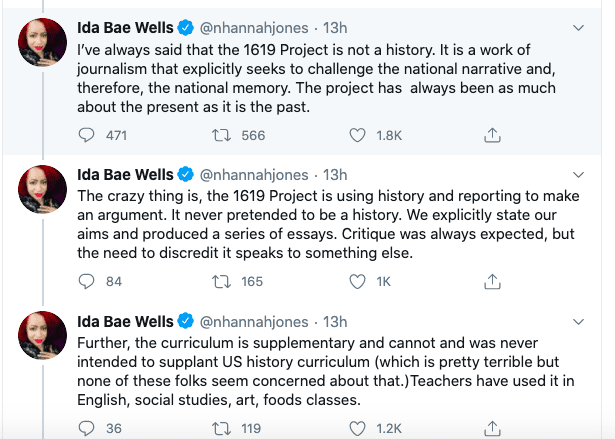Image resolution: width=615 pixels, height=439 pixels.
Task: Reply to the tweet with 84 comments
Action: [86, 281]
